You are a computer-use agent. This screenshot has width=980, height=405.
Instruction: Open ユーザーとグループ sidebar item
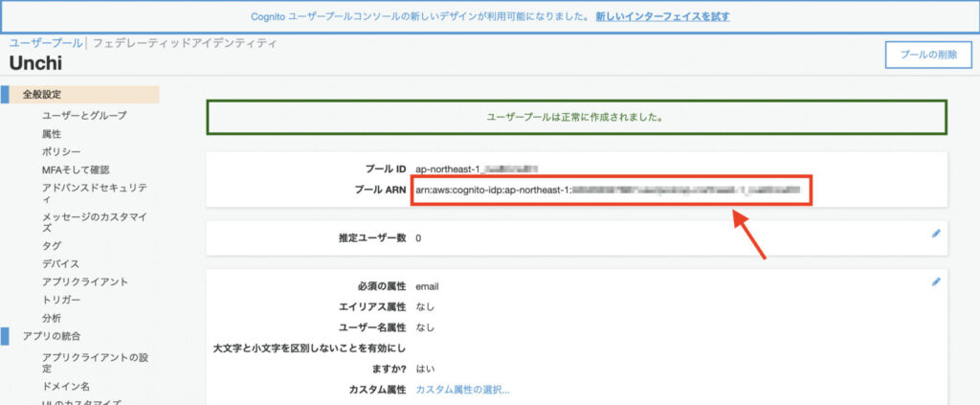84,116
